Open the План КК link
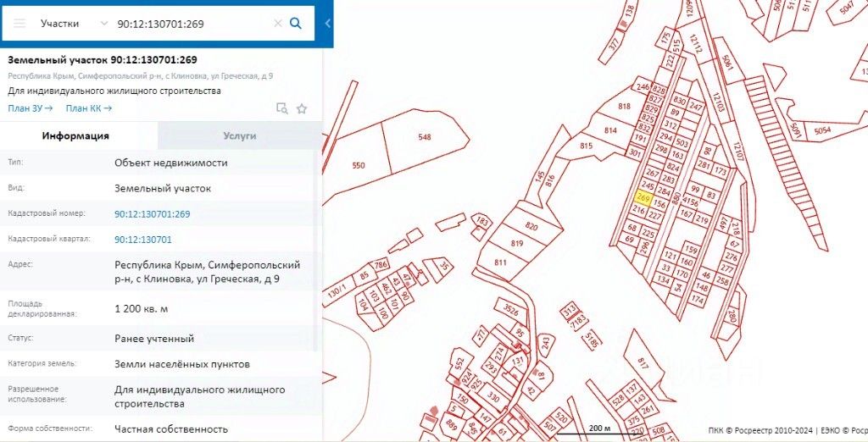 point(88,108)
